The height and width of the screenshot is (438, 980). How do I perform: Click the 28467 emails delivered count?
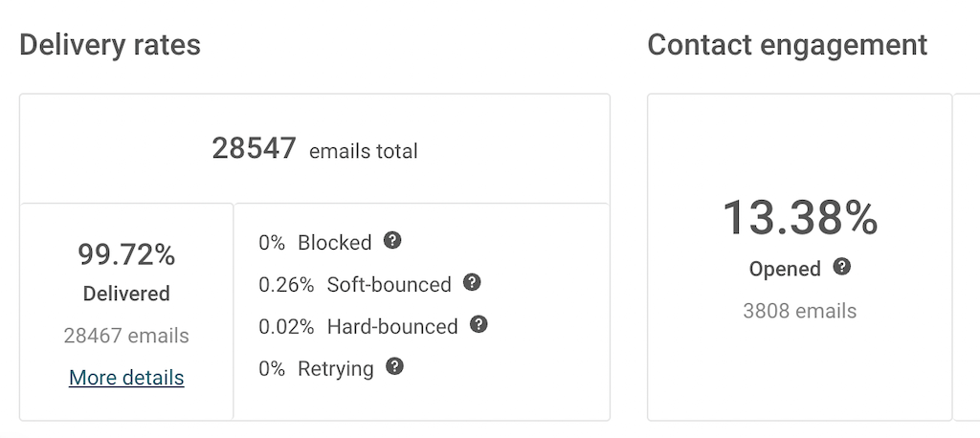pos(126,336)
